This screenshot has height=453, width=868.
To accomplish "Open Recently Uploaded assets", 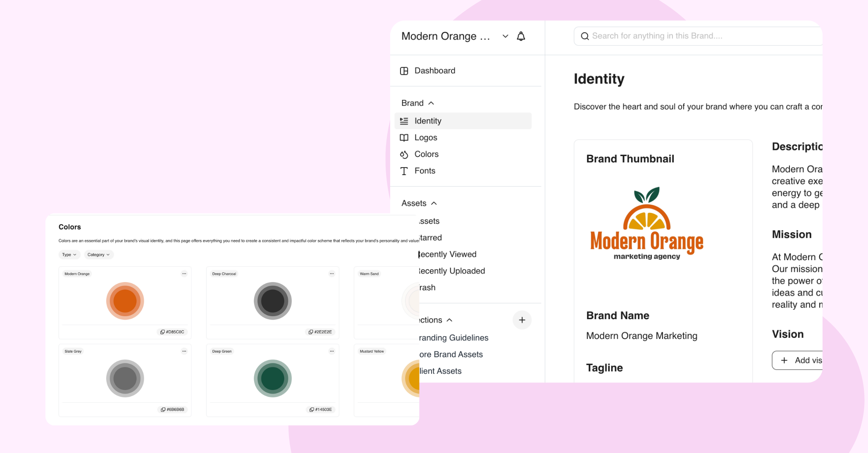I will point(451,271).
